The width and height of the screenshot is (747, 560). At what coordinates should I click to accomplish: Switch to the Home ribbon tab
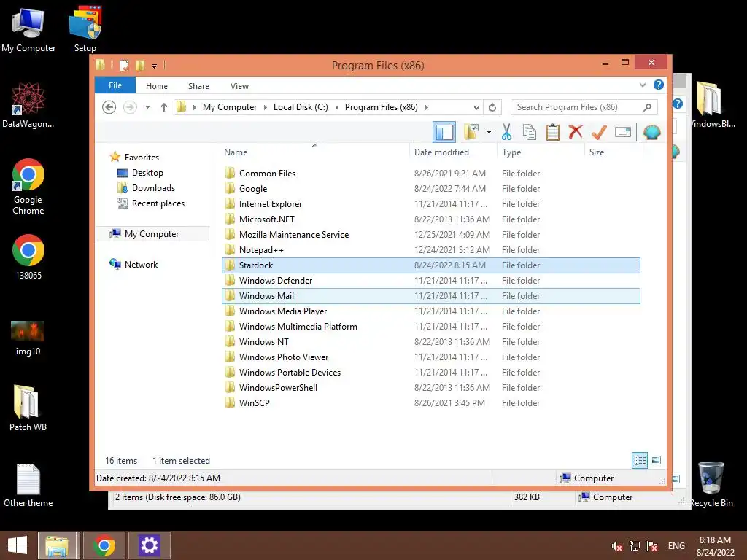click(x=157, y=86)
